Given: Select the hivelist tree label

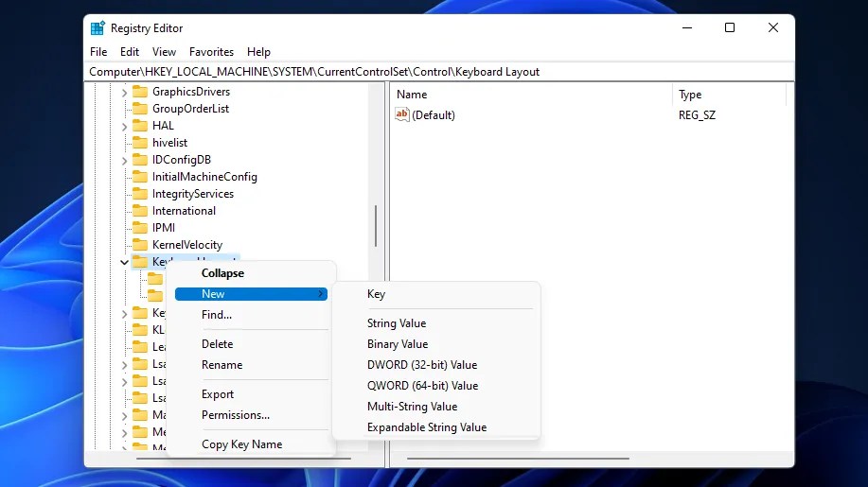Looking at the screenshot, I should pyautogui.click(x=170, y=143).
